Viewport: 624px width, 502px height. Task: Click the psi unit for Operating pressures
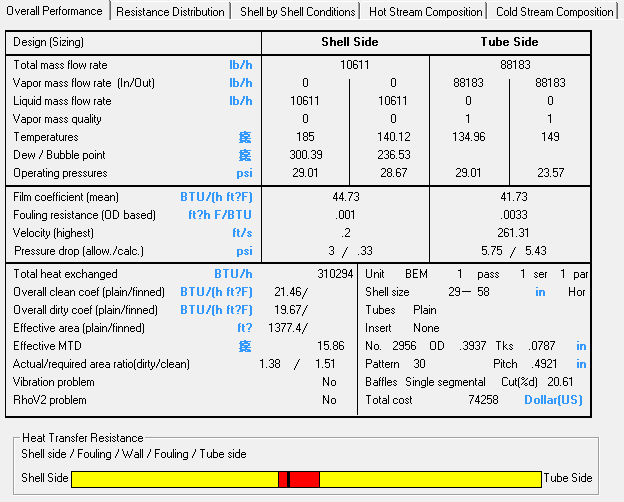[244, 173]
